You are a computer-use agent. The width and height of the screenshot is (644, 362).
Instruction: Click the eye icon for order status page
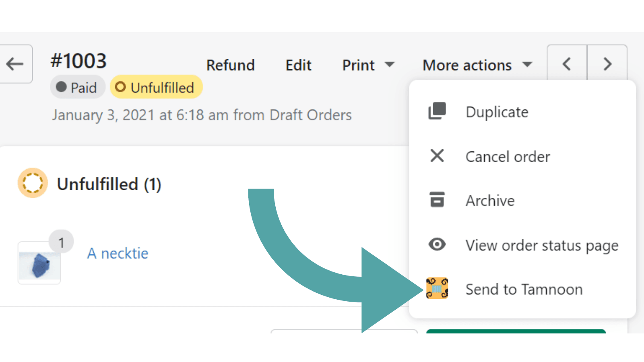pos(437,245)
